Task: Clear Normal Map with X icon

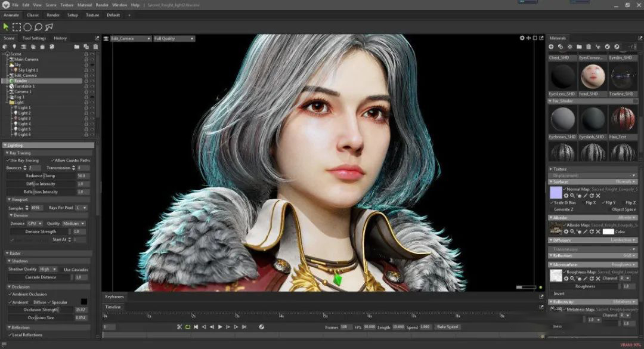Action: 598,196
